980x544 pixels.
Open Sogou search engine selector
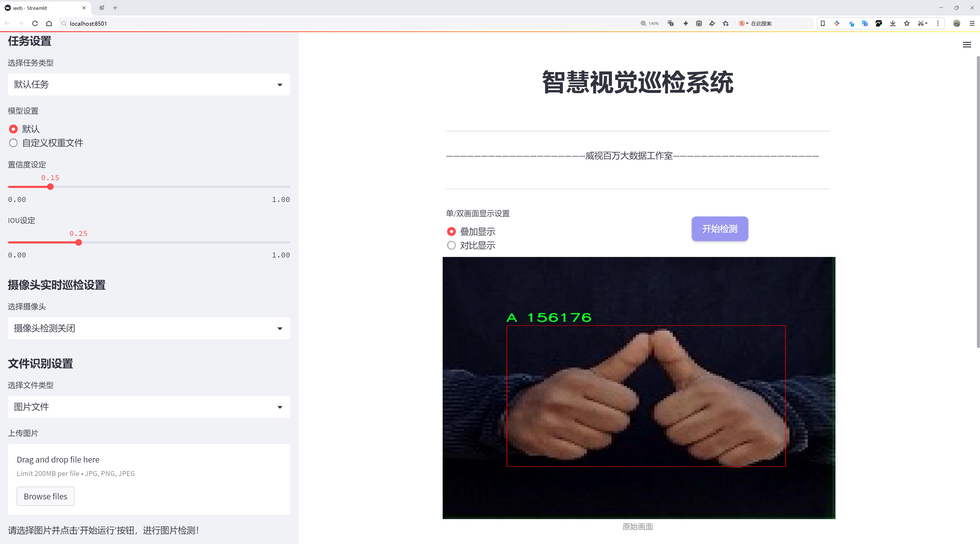(x=743, y=24)
